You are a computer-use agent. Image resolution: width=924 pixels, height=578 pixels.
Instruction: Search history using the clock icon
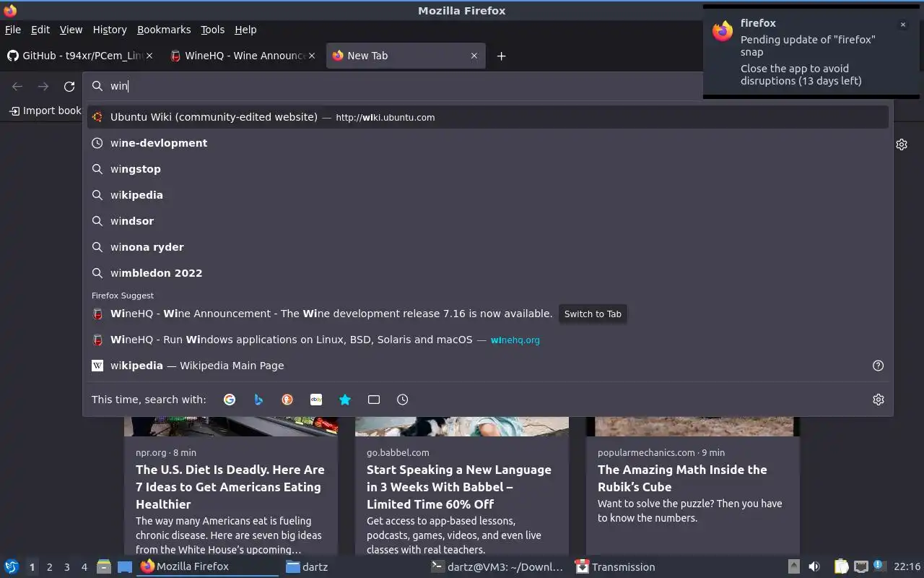403,400
